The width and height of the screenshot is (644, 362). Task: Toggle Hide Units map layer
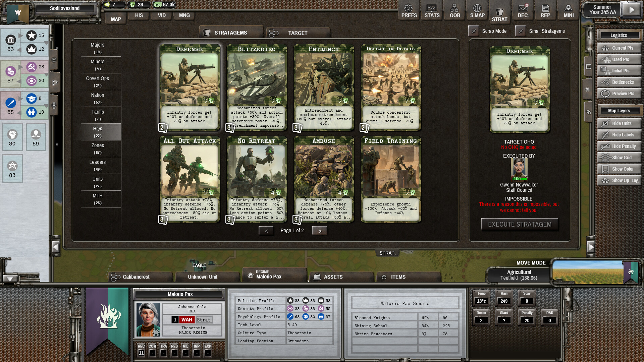coord(619,123)
